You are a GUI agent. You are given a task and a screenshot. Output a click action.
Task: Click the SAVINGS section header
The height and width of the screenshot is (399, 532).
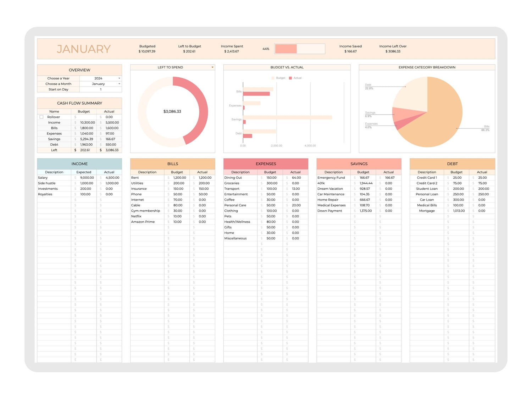359,164
